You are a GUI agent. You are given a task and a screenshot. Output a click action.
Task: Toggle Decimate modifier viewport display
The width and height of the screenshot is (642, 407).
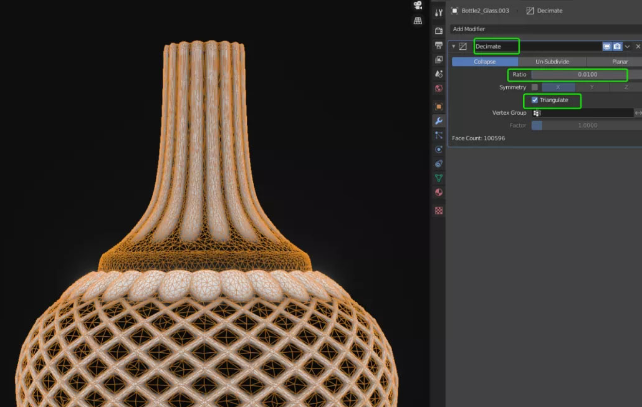click(x=607, y=46)
